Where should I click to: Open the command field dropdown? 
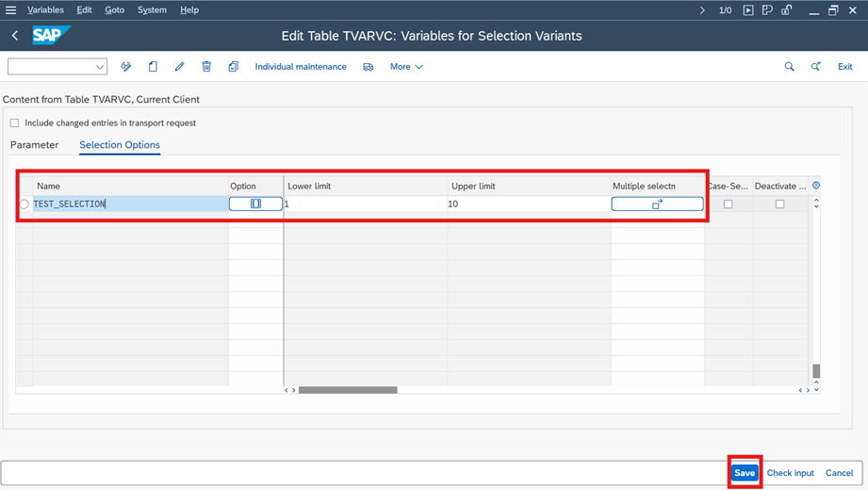[99, 67]
